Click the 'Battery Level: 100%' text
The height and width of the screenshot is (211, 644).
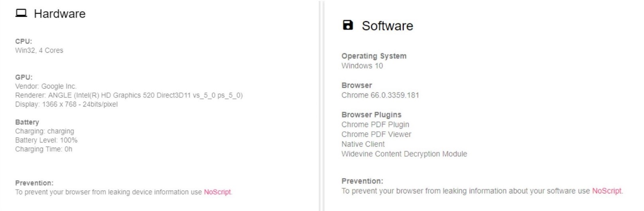coord(46,140)
